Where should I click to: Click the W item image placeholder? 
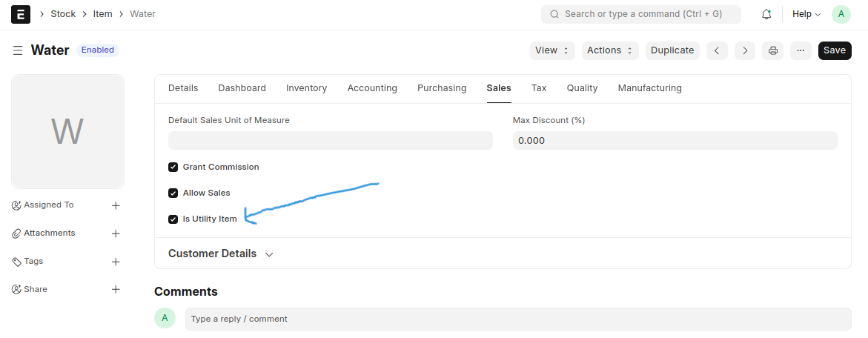(67, 132)
